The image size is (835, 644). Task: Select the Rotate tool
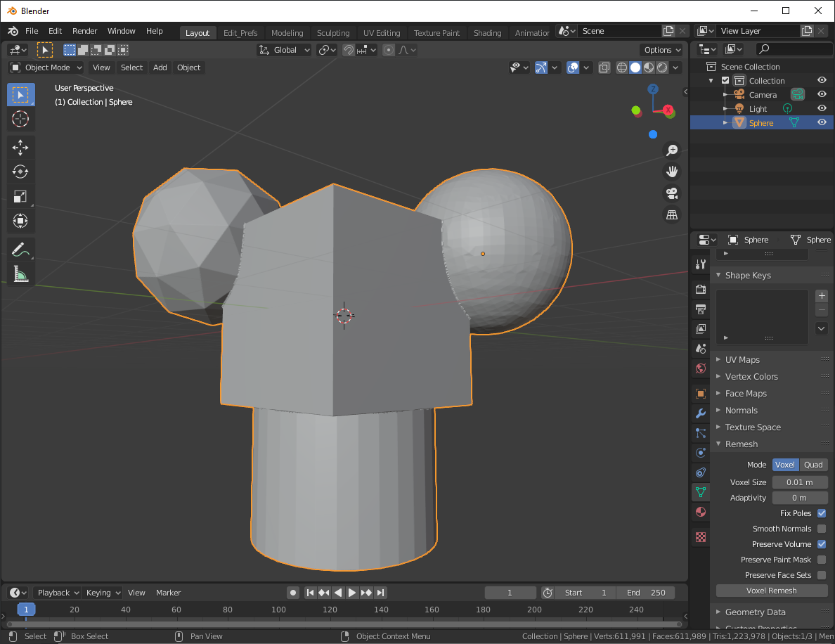point(20,172)
